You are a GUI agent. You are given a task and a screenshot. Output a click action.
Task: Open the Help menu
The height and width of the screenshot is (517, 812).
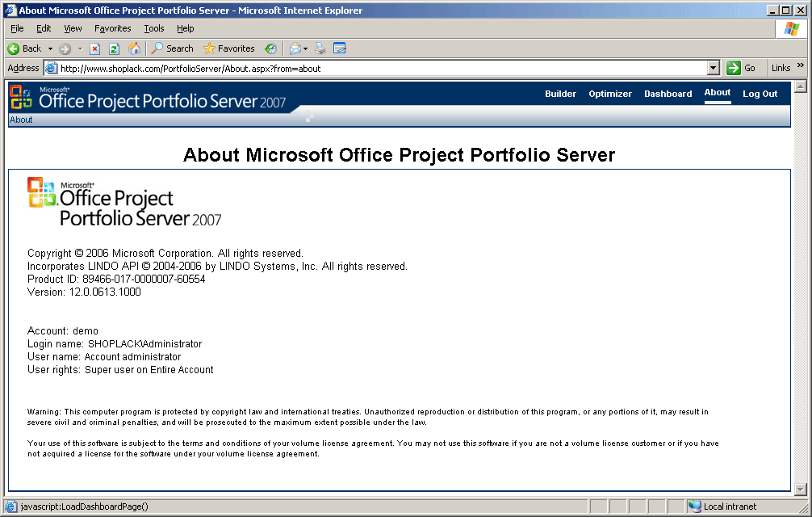point(186,28)
